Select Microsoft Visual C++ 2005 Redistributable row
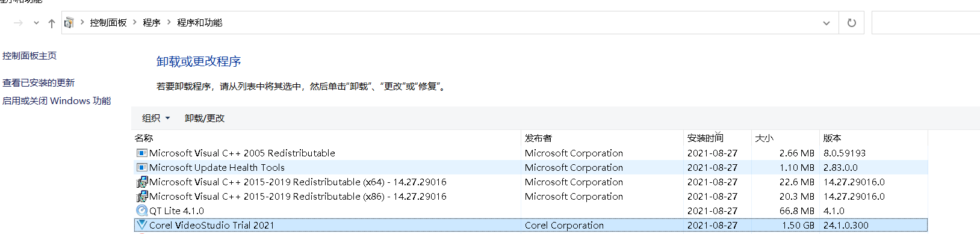Image resolution: width=980 pixels, height=234 pixels. (x=530, y=153)
